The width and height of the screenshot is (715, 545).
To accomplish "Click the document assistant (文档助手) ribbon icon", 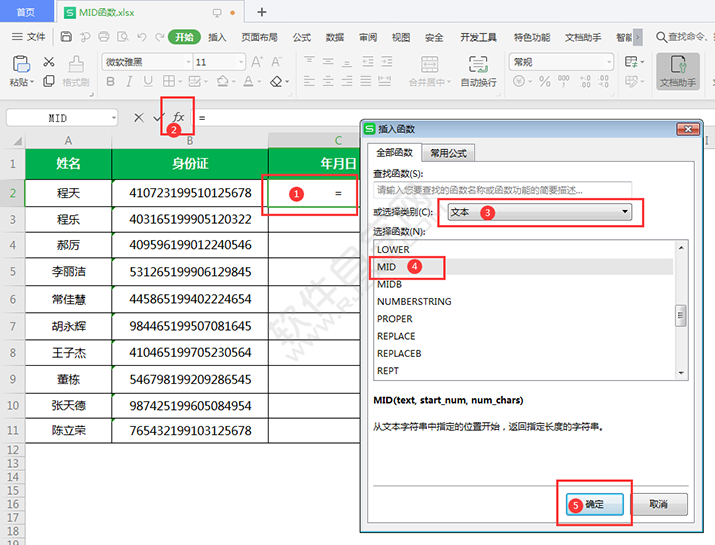I will (x=677, y=71).
